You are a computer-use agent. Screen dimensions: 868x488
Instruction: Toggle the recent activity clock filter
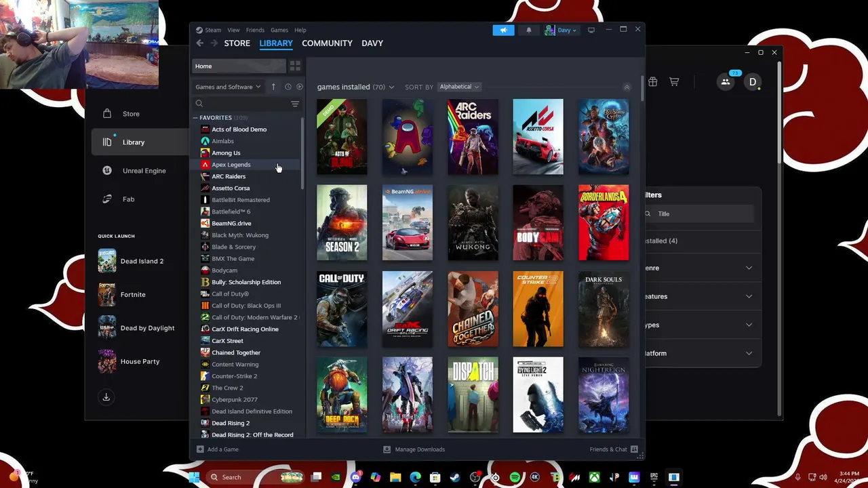click(288, 87)
